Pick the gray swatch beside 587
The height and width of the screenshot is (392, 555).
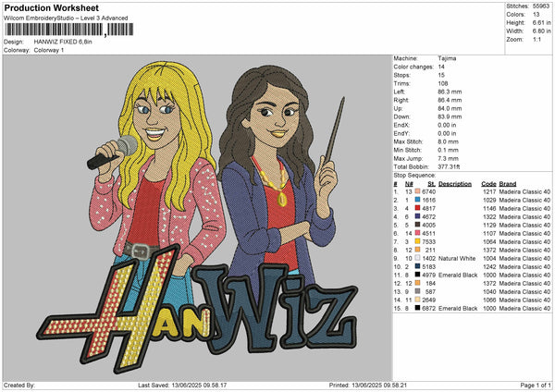click(417, 291)
